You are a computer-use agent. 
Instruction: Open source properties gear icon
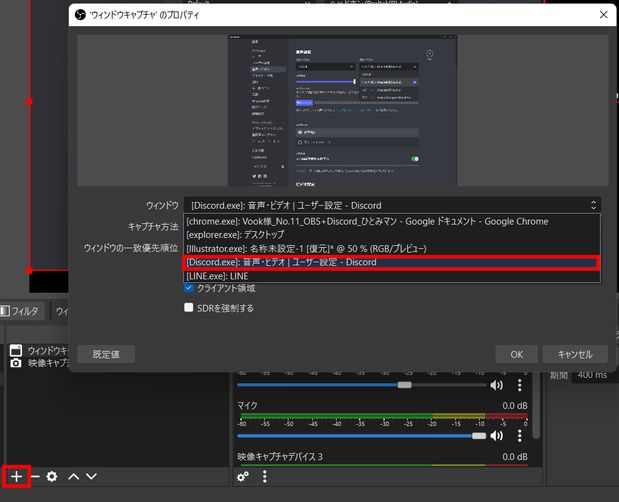[52, 477]
